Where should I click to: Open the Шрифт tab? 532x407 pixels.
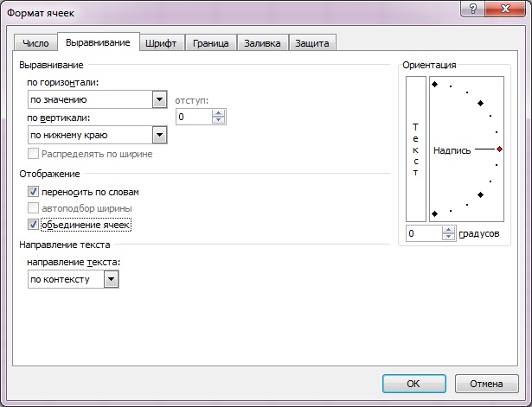coord(161,43)
